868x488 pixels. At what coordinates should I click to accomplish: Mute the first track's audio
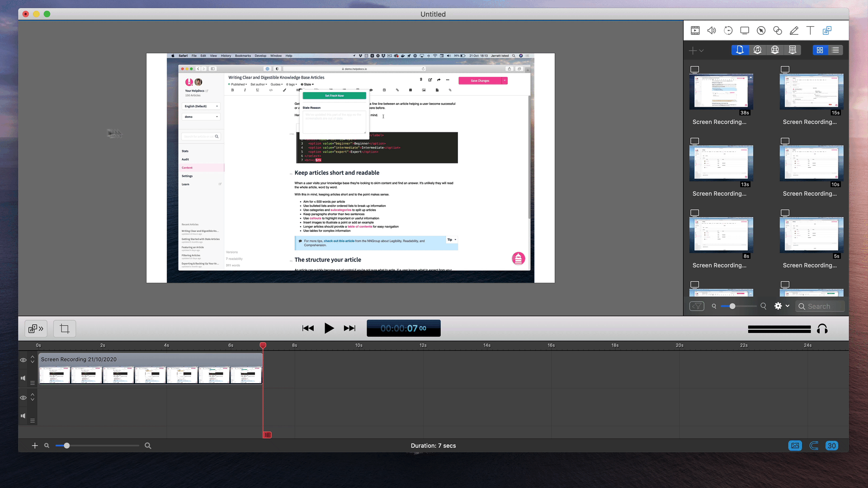[x=23, y=378]
